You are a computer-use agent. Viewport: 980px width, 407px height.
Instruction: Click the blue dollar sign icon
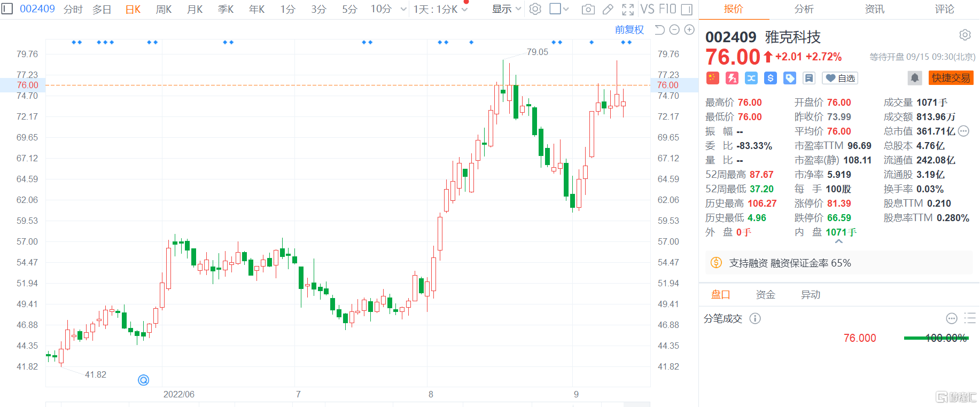click(770, 78)
